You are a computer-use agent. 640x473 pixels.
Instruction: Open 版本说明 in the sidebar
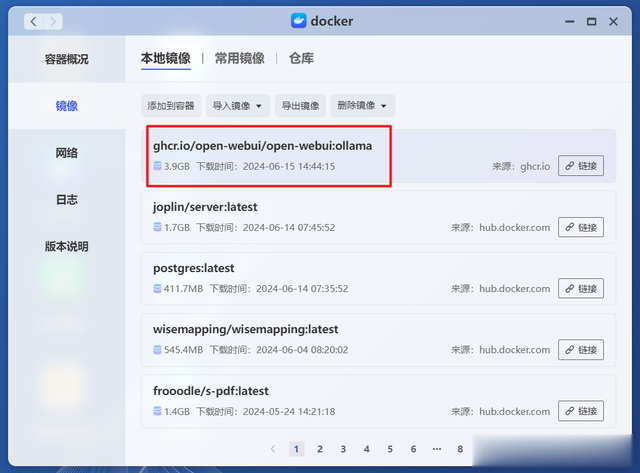tap(67, 246)
